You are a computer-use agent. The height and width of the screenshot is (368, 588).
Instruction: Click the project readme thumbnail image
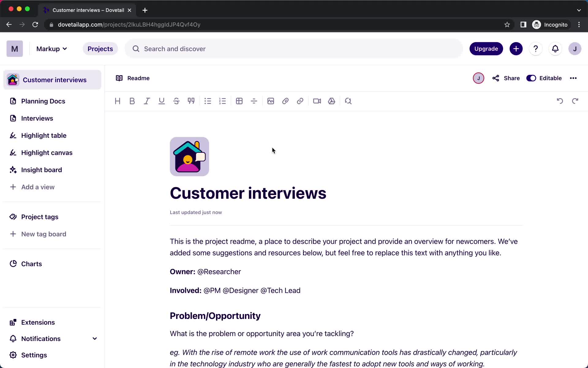tap(189, 156)
